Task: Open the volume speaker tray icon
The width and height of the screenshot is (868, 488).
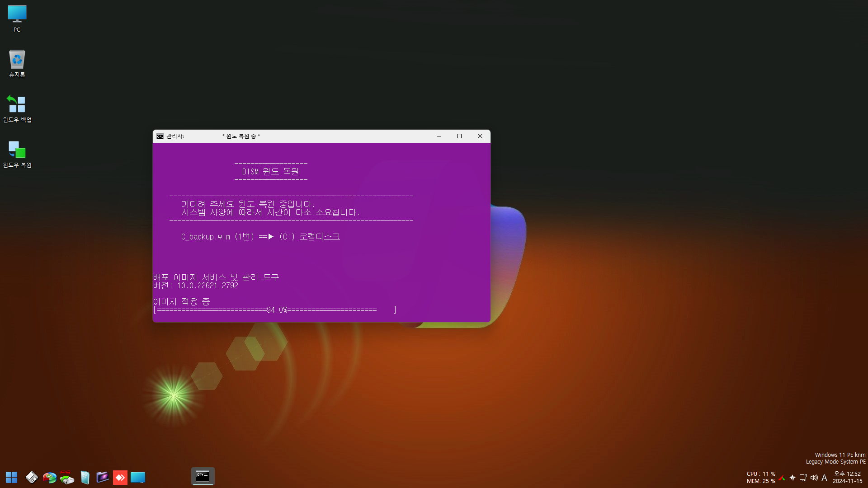Action: pyautogui.click(x=814, y=478)
